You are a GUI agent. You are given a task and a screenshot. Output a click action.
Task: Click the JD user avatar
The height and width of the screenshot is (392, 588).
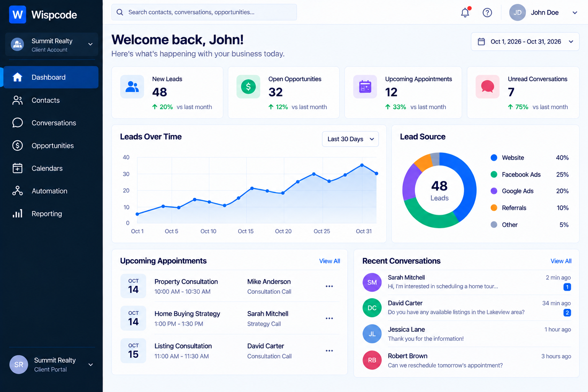[x=518, y=13]
